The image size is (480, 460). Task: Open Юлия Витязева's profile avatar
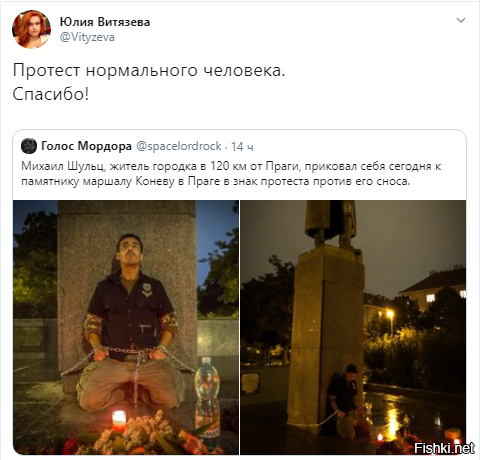[x=32, y=29]
